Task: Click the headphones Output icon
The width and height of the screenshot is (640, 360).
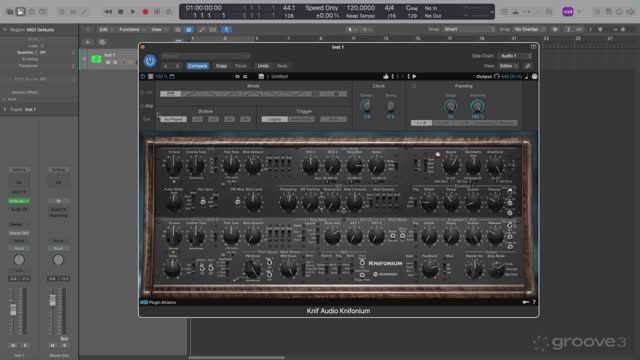Action: (496, 76)
